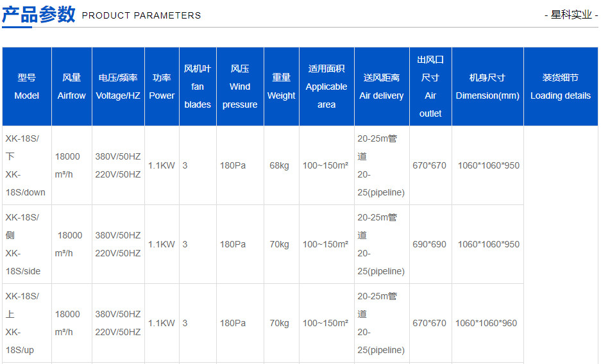This screenshot has height=364, width=601.
Task: Click the Air delivery header cell
Action: pos(382,87)
